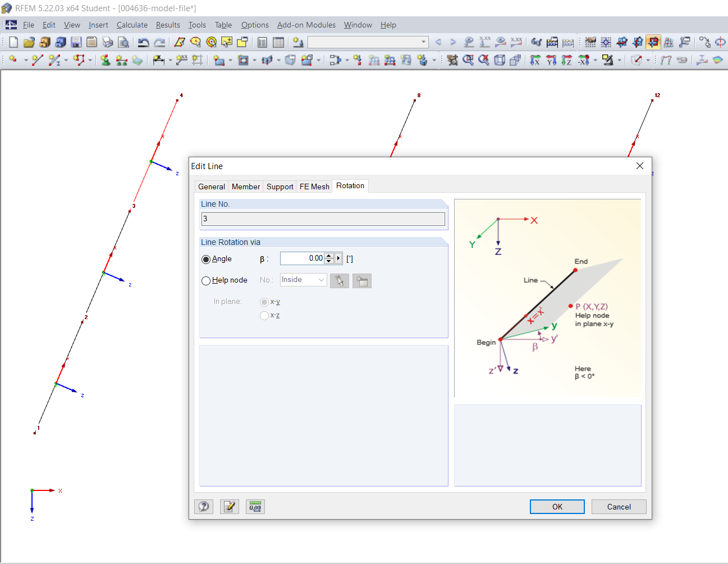The height and width of the screenshot is (564, 728).
Task: Click the highlighted move/rotate view toolbar icon
Action: 653,42
